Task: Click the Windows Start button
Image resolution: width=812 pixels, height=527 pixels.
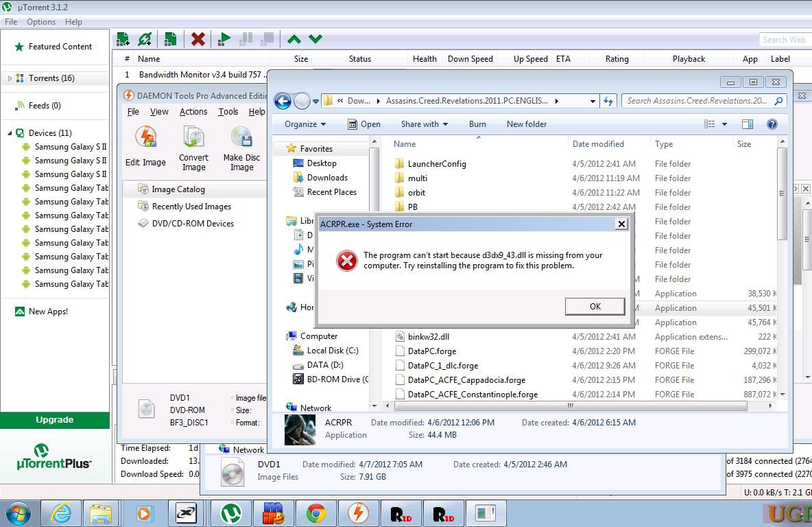Action: click(18, 514)
